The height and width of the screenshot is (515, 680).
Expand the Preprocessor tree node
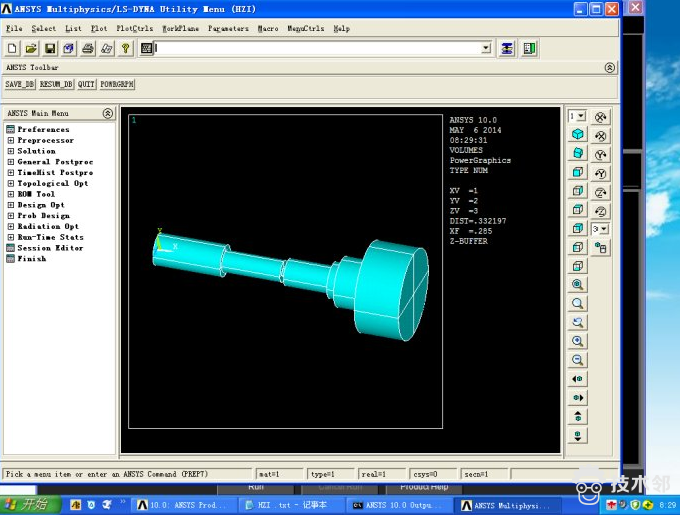point(11,140)
